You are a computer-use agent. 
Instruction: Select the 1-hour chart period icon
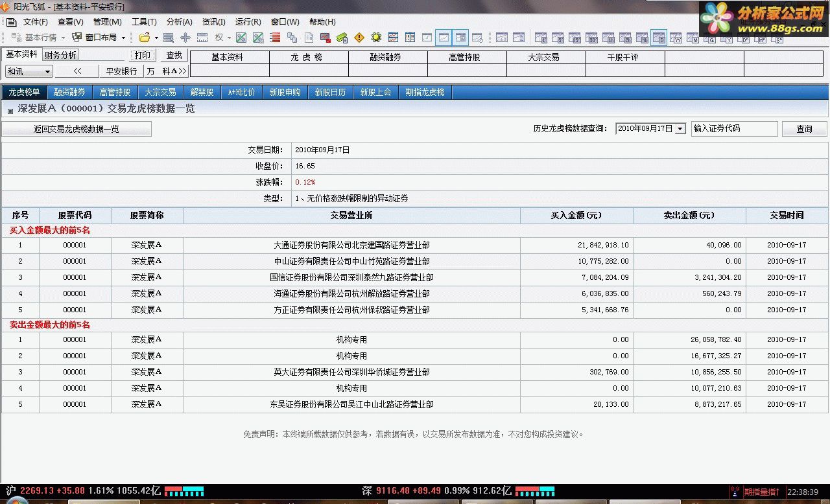pos(608,39)
